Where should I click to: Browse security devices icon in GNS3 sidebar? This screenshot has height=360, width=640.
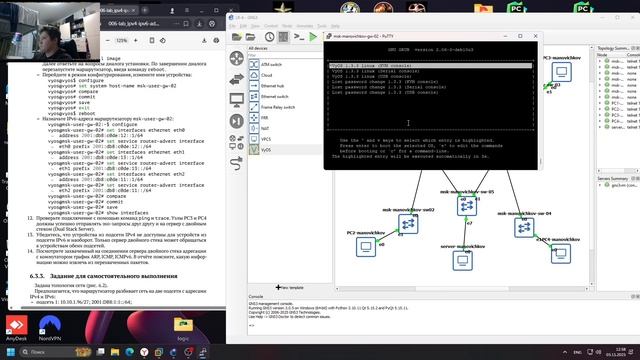pos(236,121)
